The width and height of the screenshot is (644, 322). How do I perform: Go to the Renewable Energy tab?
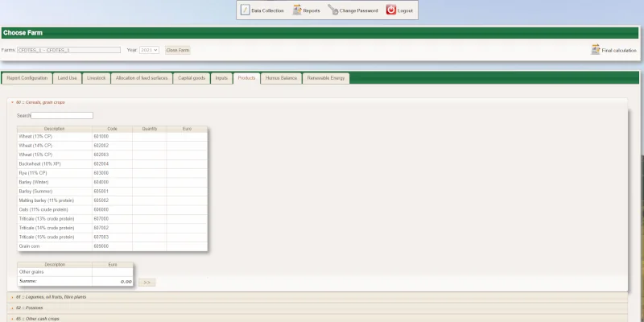coord(327,78)
